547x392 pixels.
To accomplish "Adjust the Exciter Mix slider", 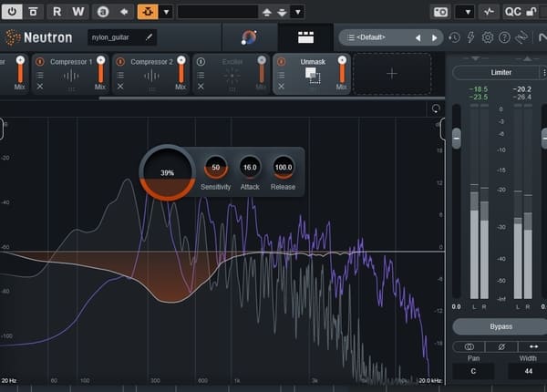I will [x=262, y=69].
